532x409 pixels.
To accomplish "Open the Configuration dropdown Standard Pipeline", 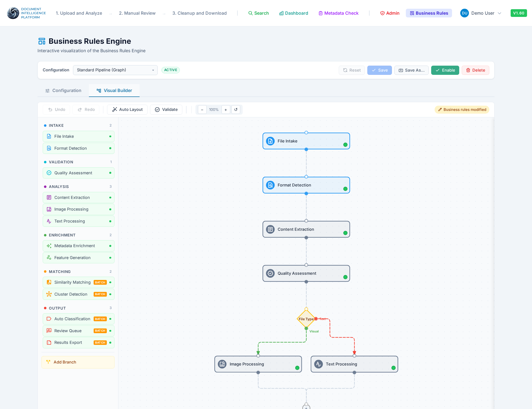I will pyautogui.click(x=115, y=70).
